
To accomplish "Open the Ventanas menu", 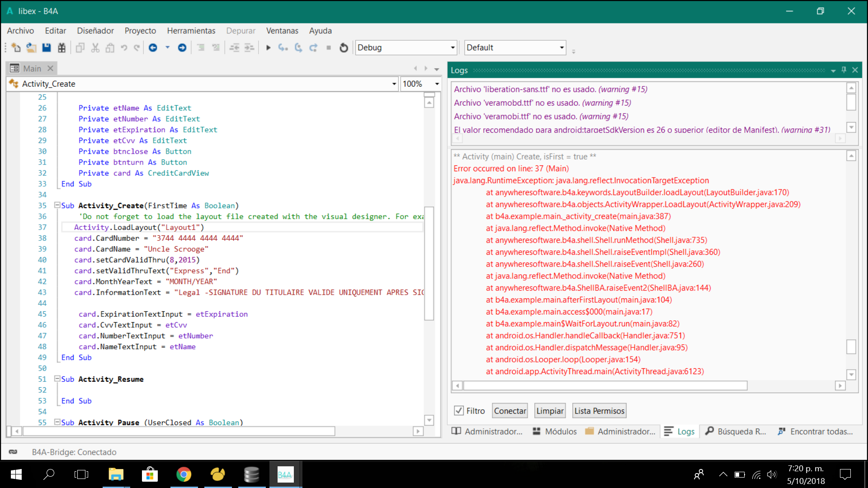I will pos(282,31).
